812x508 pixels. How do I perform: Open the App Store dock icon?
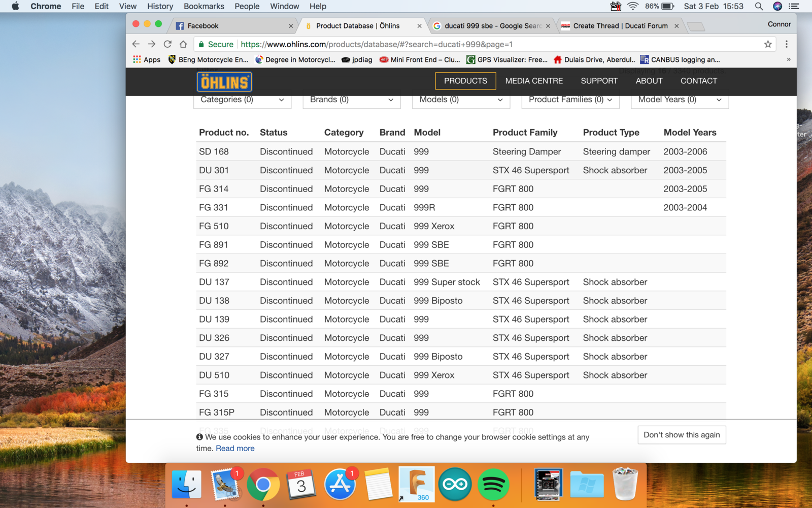[x=340, y=484]
